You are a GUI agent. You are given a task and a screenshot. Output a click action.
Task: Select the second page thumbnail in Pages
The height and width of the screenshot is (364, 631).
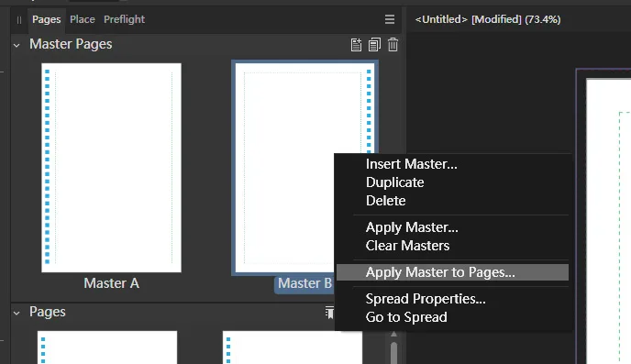point(293,347)
